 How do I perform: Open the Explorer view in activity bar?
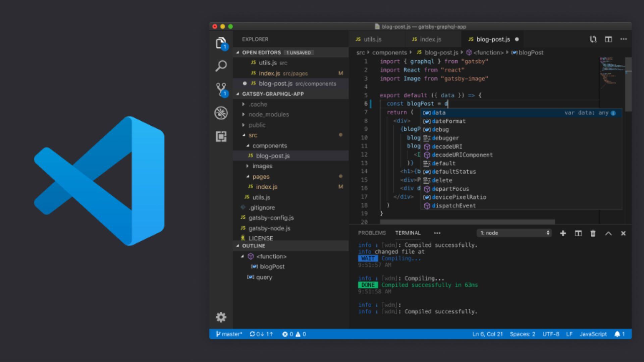click(221, 43)
